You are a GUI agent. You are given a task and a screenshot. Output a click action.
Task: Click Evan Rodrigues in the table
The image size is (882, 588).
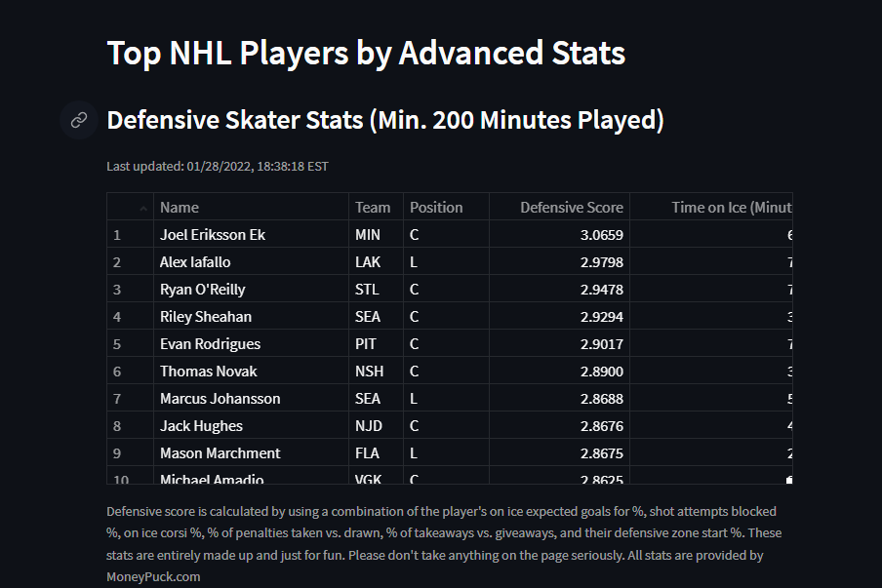click(x=211, y=344)
